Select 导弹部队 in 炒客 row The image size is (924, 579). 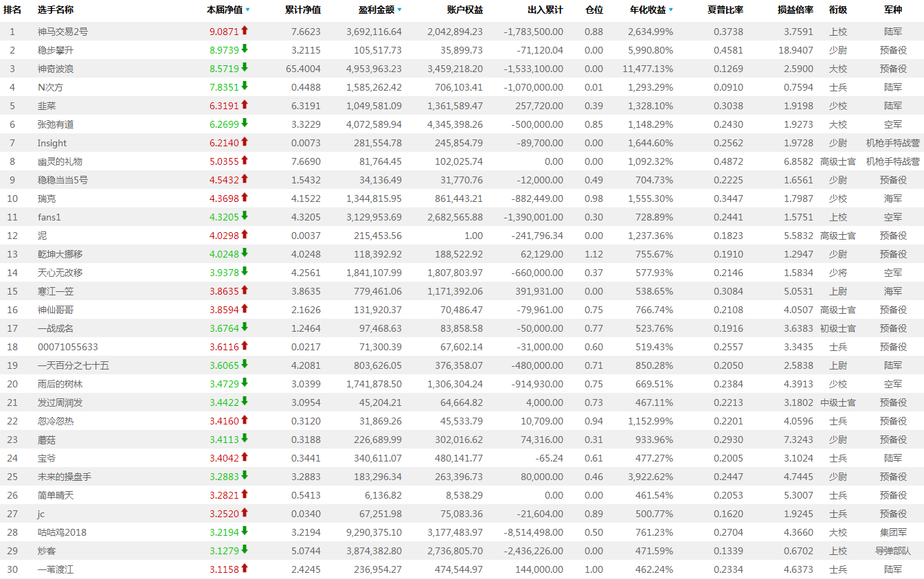point(893,551)
